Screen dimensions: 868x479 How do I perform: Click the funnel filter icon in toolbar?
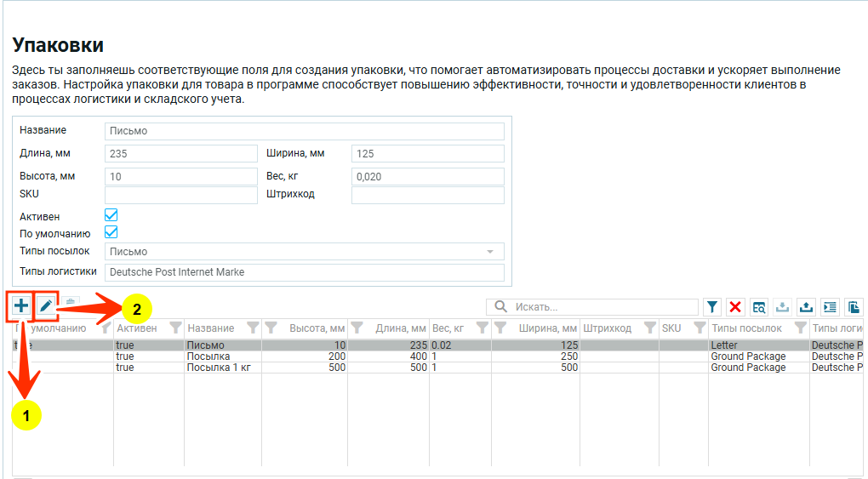click(x=712, y=307)
